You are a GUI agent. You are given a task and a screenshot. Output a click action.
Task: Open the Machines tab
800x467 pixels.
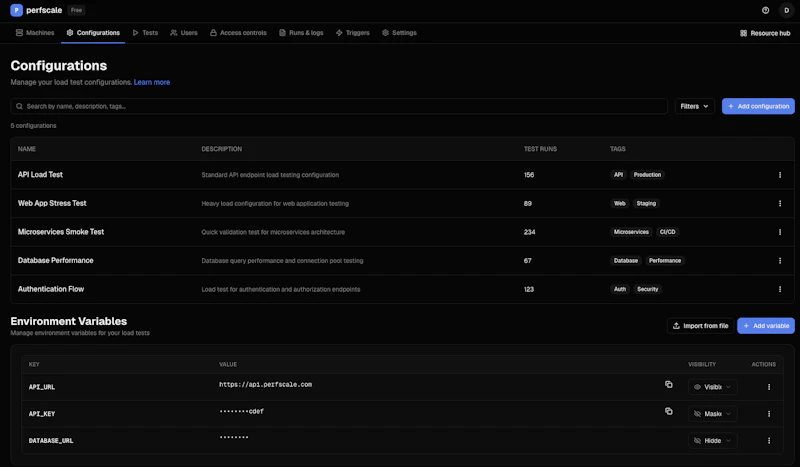click(x=35, y=33)
